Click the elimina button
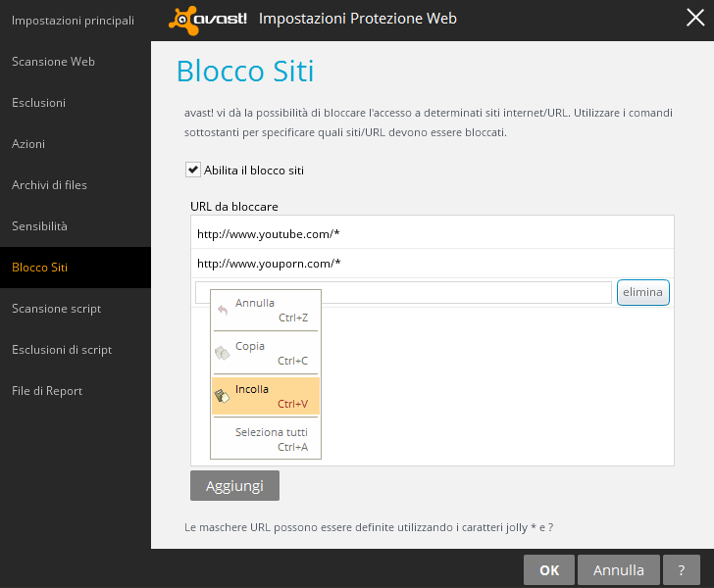Screen dimensions: 714x588 642,292
